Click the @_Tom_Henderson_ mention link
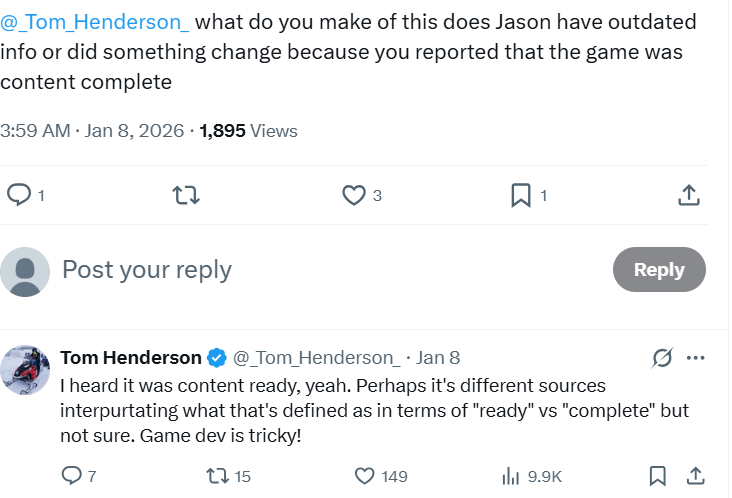Viewport: 732px width, 498px height. click(94, 23)
